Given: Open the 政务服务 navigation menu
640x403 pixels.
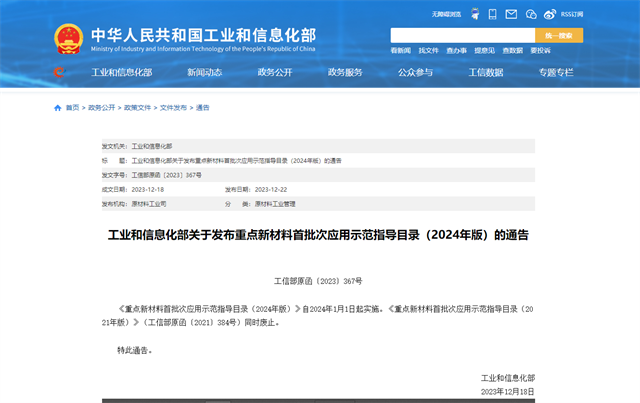Looking at the screenshot, I should pos(345,73).
